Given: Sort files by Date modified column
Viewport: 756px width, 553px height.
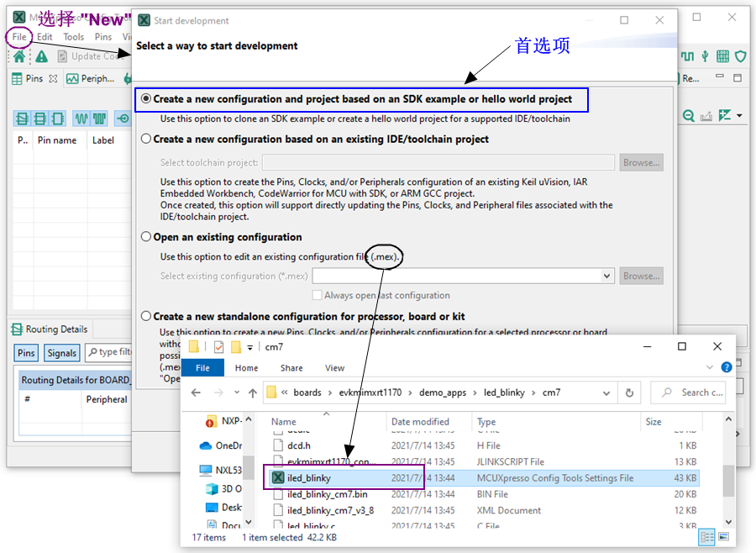Looking at the screenshot, I should pos(420,421).
